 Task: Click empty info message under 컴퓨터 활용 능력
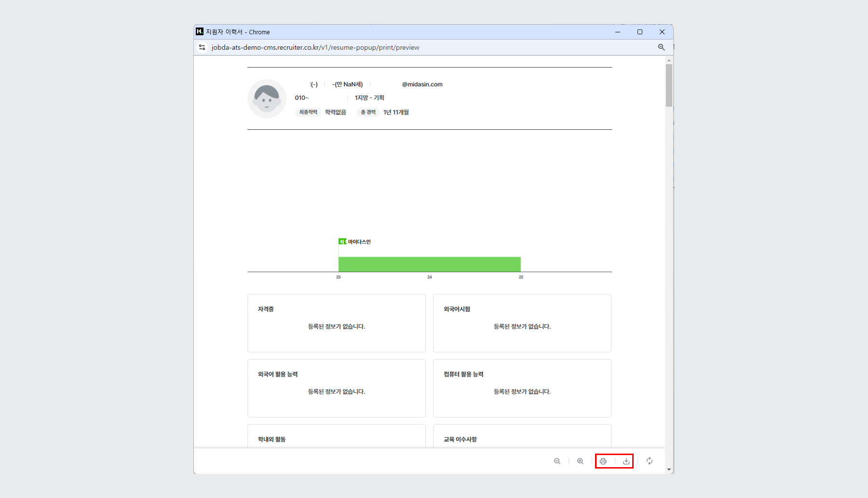click(x=522, y=392)
